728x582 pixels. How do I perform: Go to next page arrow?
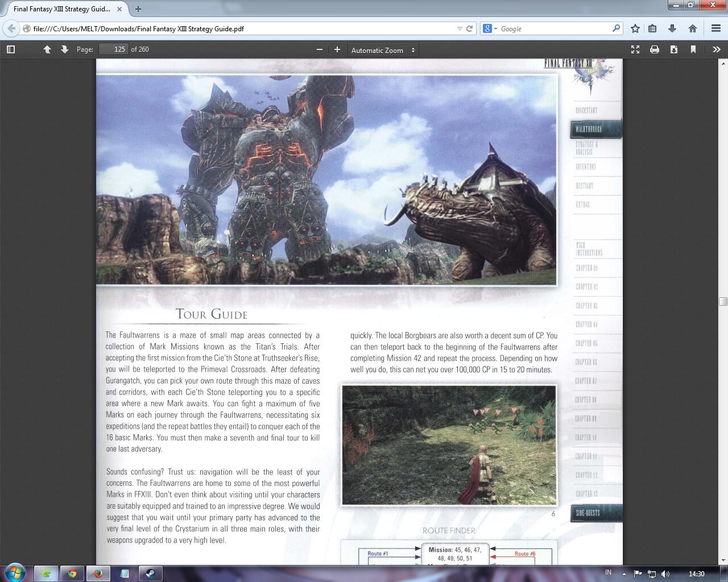[65, 49]
